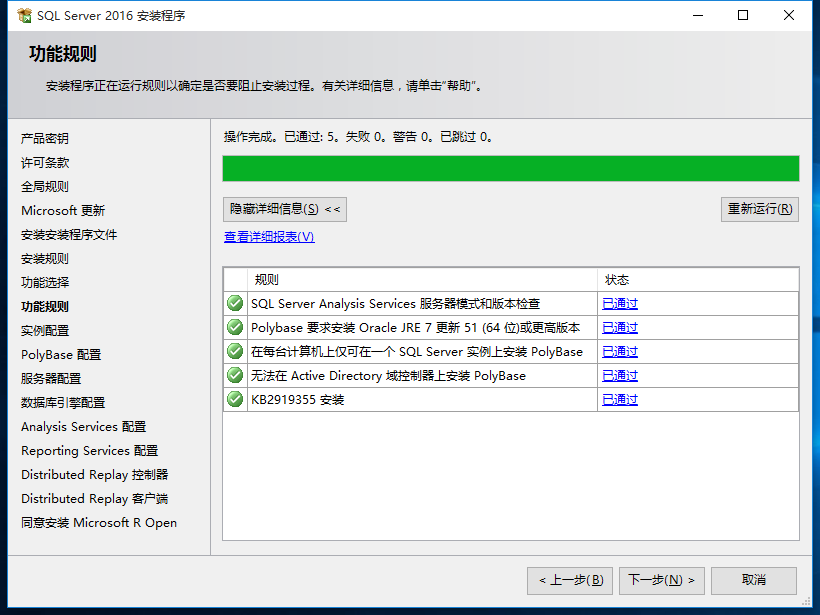Open 已通过 status link for Analysis Services rule
The height and width of the screenshot is (615, 820).
pos(620,304)
